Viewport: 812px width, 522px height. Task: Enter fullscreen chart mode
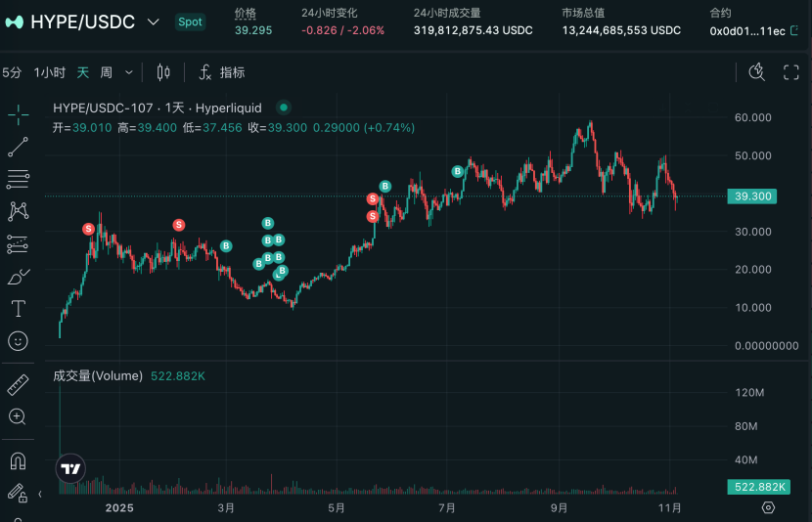click(x=790, y=72)
